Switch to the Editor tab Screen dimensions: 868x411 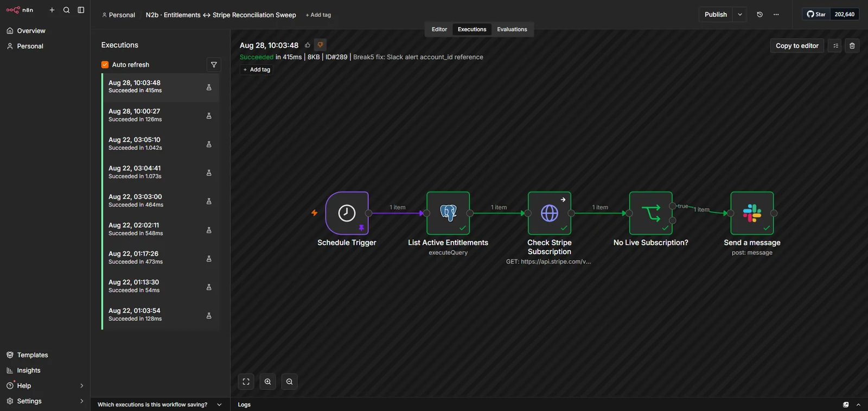(439, 29)
